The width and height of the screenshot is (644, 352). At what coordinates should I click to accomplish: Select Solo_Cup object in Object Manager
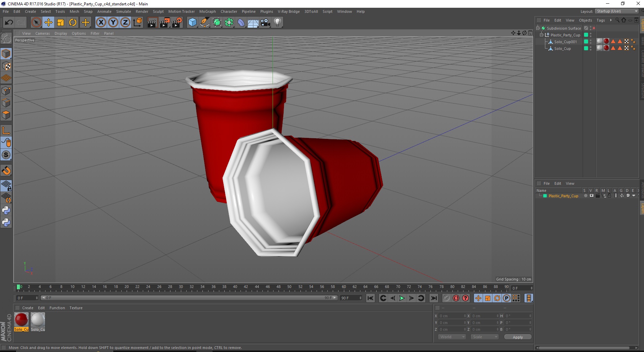tap(562, 49)
